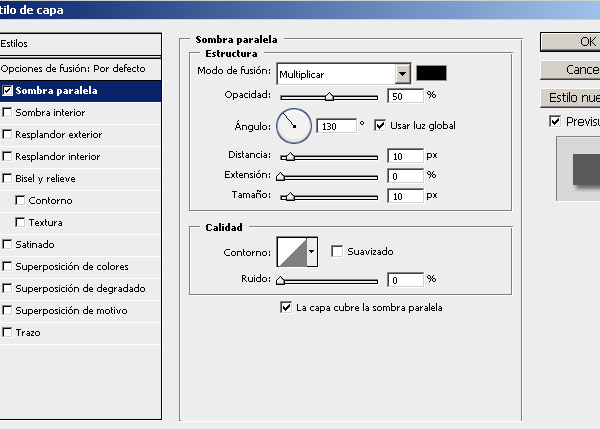The height and width of the screenshot is (429, 600).
Task: Click the Distancia slider track
Action: tap(329, 157)
